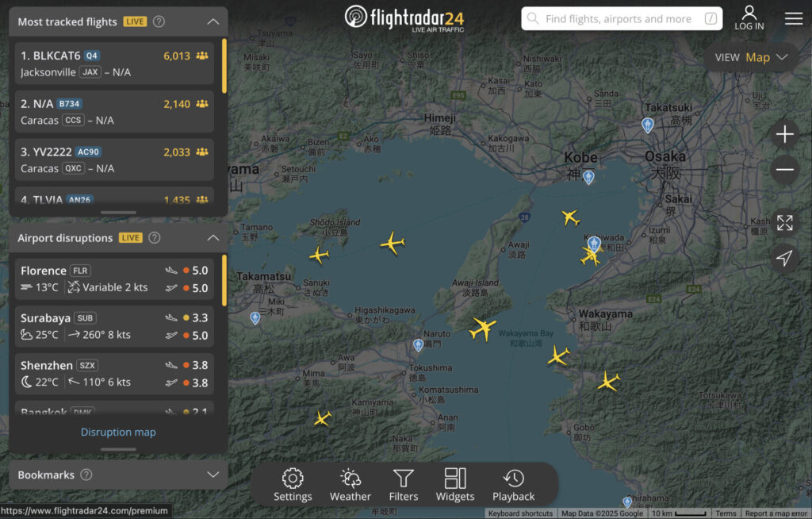Open the Weather overlay options
This screenshot has width=812, height=519.
(350, 484)
